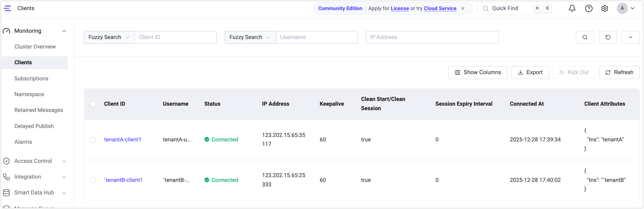The width and height of the screenshot is (644, 209).
Task: Check the tenantA-client1 row checkbox
Action: coord(93,140)
